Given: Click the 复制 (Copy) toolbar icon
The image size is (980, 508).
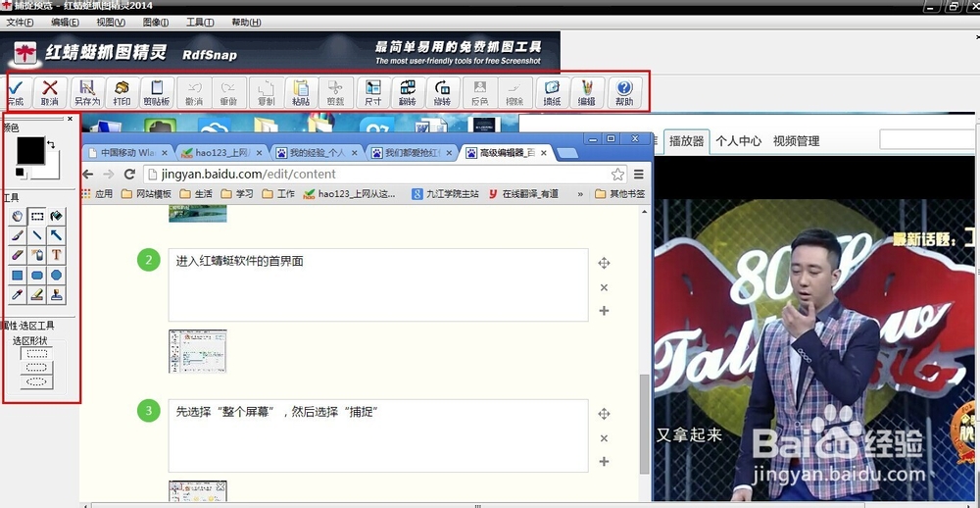Looking at the screenshot, I should 267,92.
